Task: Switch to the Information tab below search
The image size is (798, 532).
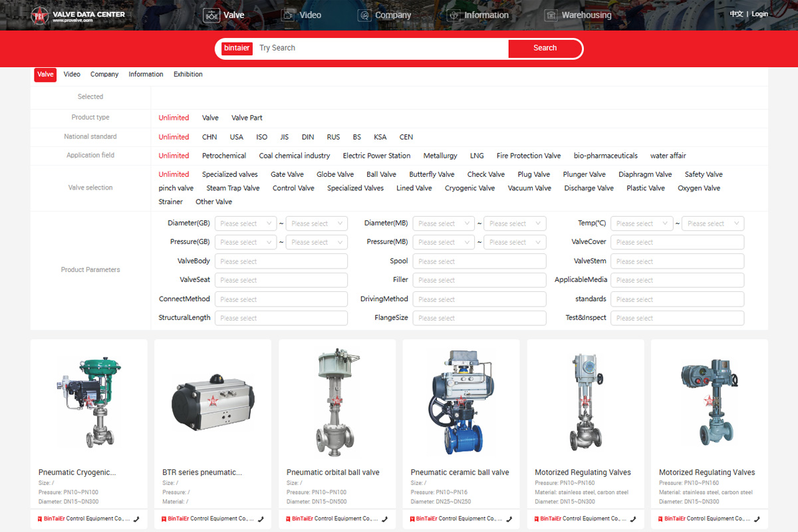Action: pos(146,74)
